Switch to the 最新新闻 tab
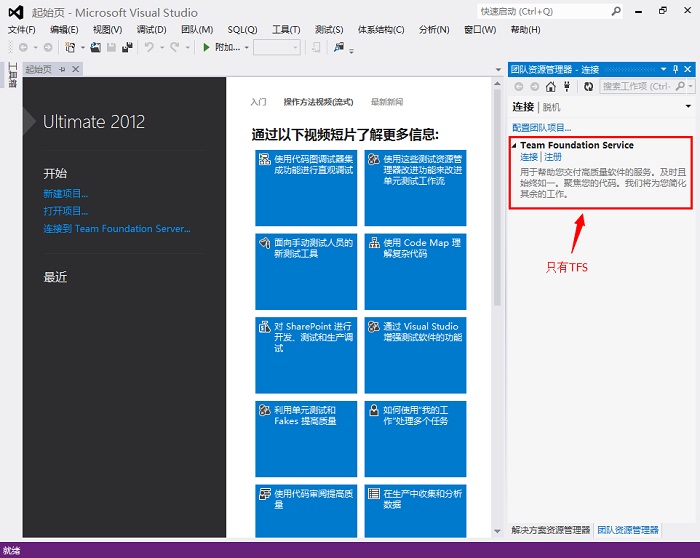700x558 pixels. (x=387, y=102)
